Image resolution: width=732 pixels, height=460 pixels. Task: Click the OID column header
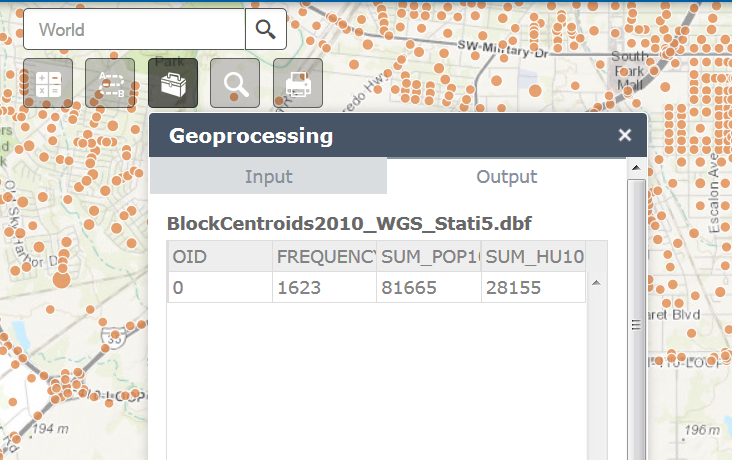[220, 256]
